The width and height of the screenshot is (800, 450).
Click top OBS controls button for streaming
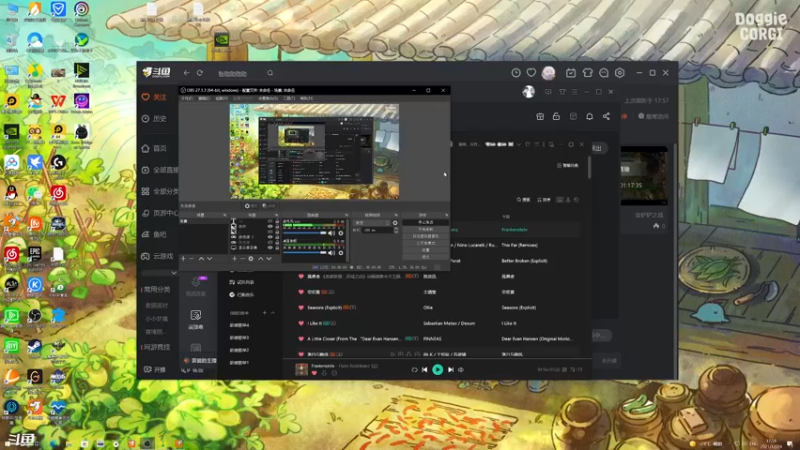(426, 222)
